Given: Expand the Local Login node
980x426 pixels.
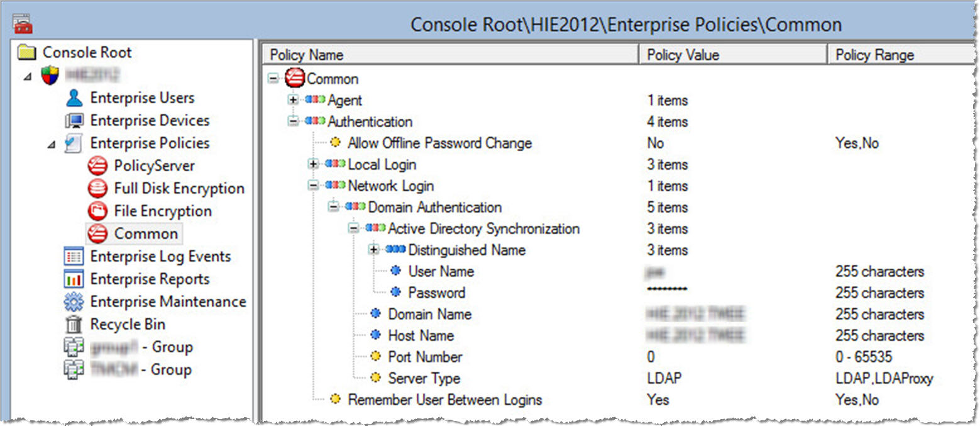Looking at the screenshot, I should pyautogui.click(x=313, y=165).
